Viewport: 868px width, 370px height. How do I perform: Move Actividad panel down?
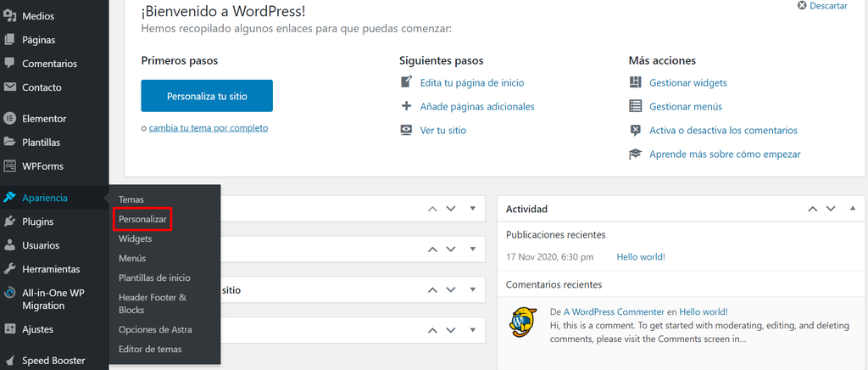(x=831, y=209)
